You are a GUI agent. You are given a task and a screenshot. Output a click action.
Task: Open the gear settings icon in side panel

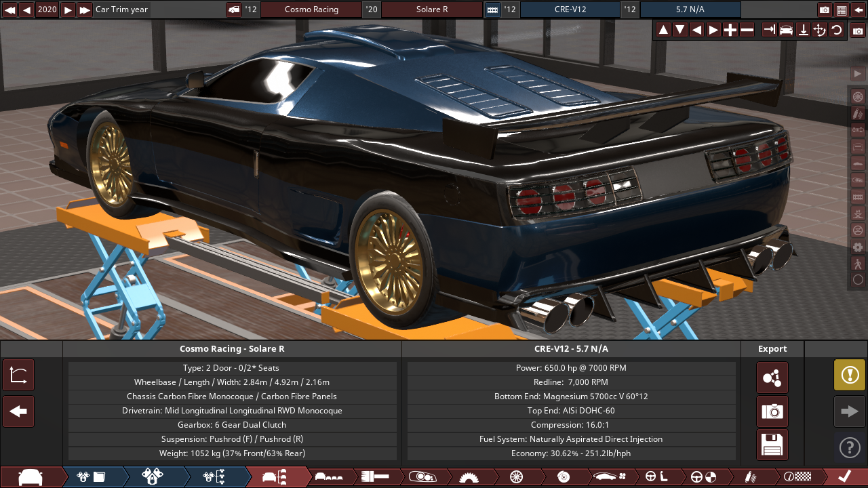(x=858, y=247)
